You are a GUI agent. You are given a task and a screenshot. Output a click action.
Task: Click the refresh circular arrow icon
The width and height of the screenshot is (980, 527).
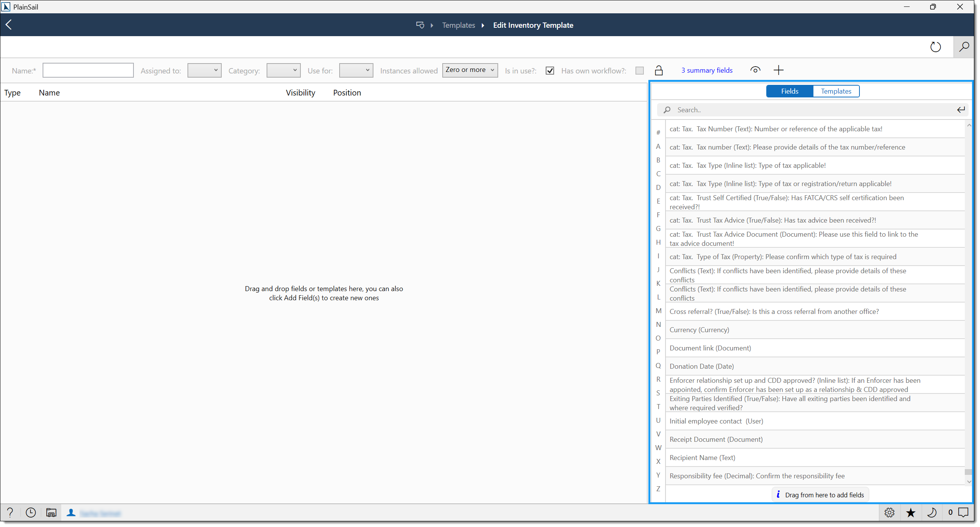[935, 47]
